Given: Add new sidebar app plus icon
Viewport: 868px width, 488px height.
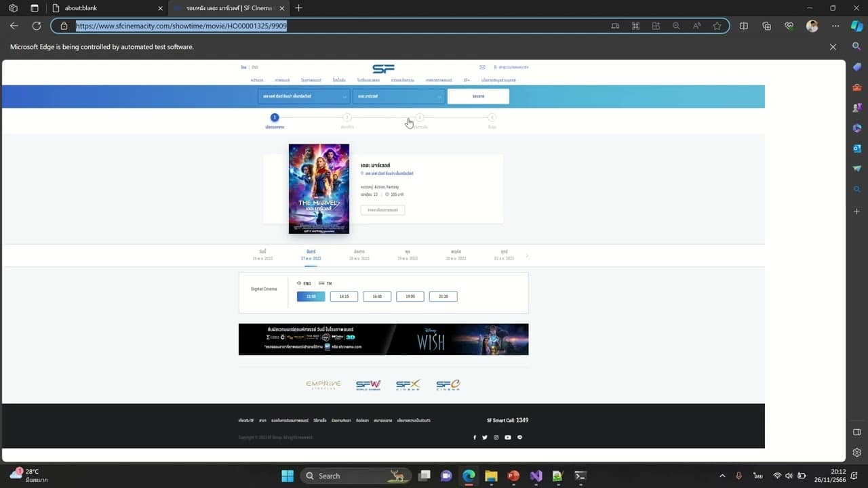Looking at the screenshot, I should pos(856,211).
